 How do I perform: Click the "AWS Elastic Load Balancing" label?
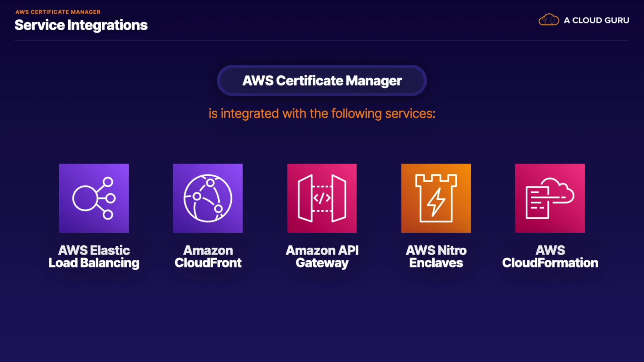pyautogui.click(x=94, y=257)
